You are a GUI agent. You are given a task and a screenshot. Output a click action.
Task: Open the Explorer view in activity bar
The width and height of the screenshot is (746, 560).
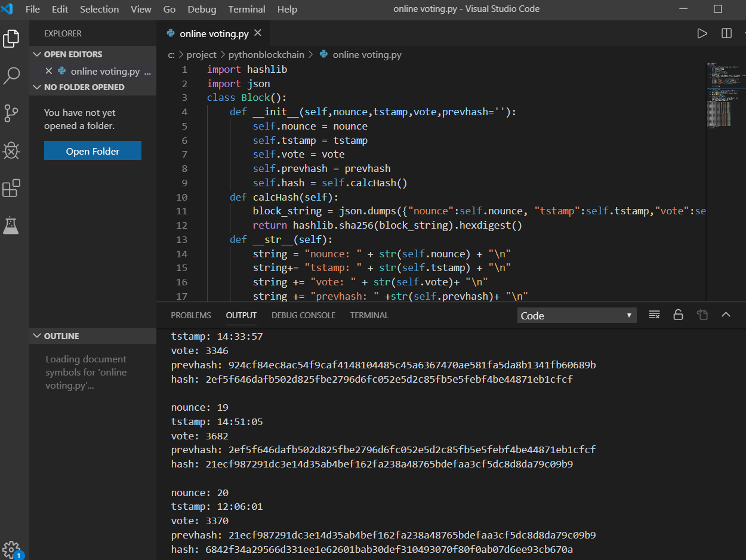click(11, 39)
